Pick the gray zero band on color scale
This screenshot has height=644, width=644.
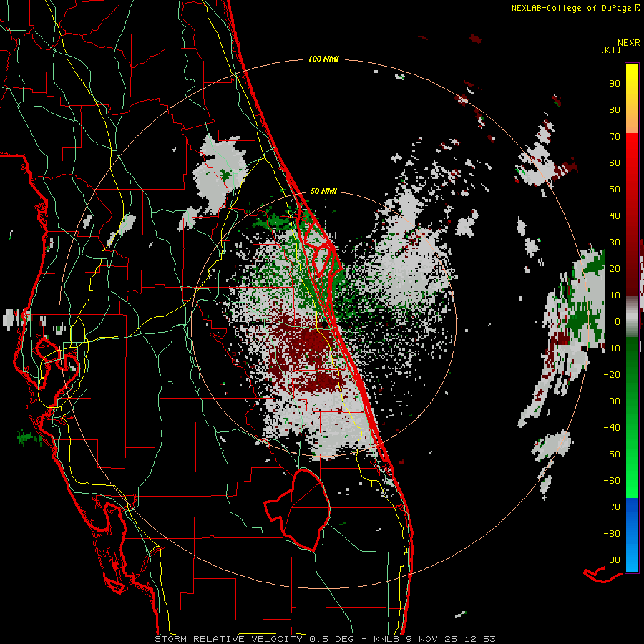coord(632,317)
